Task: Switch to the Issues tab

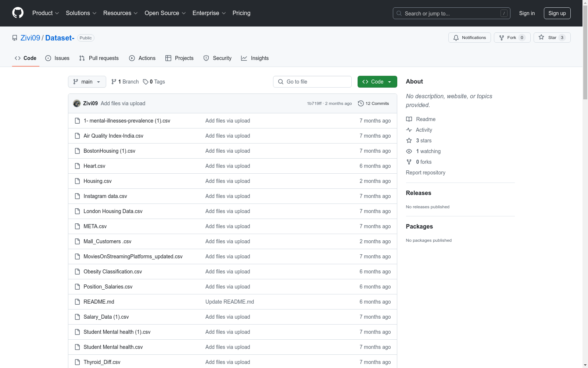Action: click(57, 58)
